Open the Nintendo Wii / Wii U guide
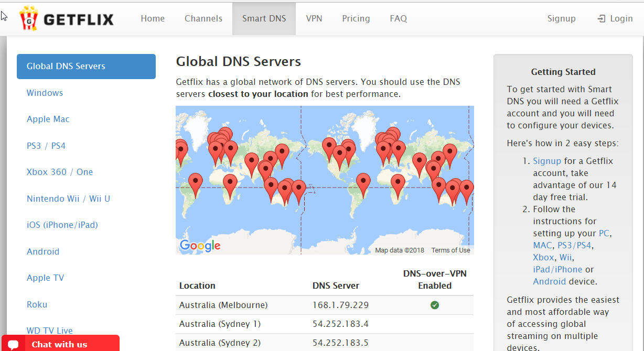 point(69,199)
